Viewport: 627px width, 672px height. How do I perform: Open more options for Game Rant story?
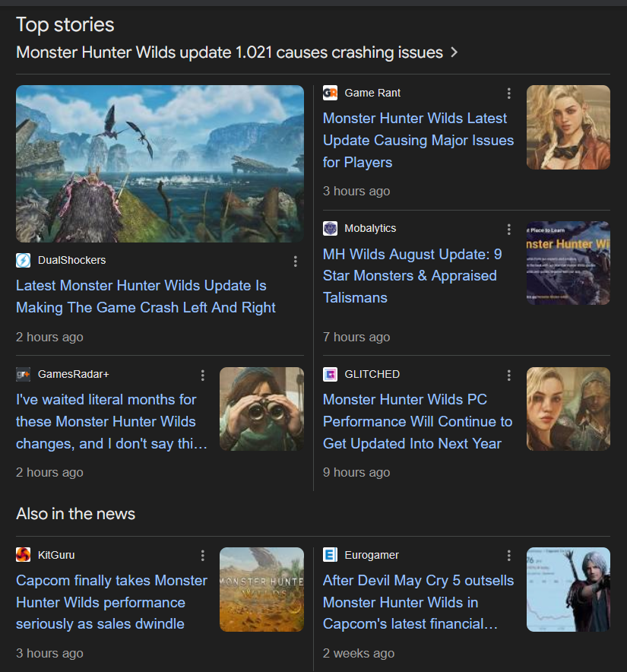[508, 94]
